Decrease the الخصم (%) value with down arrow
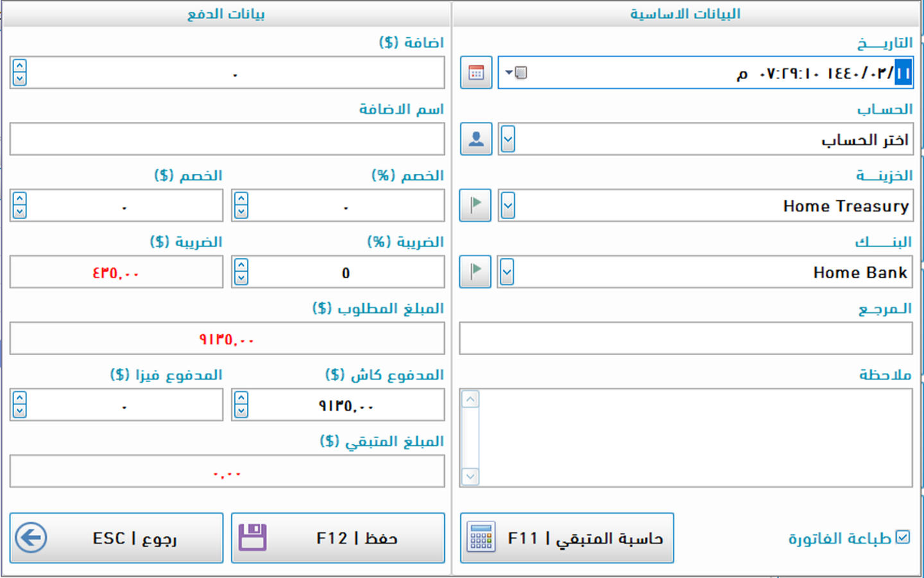924x578 pixels. point(241,212)
